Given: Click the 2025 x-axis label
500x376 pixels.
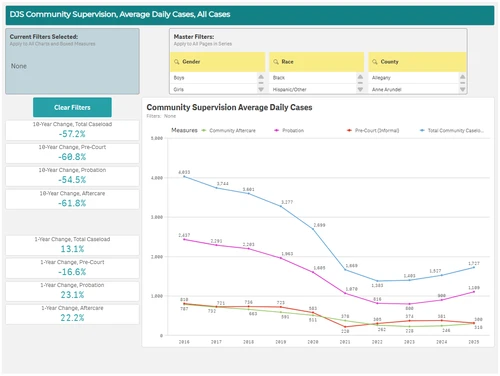Looking at the screenshot, I should [x=474, y=342].
